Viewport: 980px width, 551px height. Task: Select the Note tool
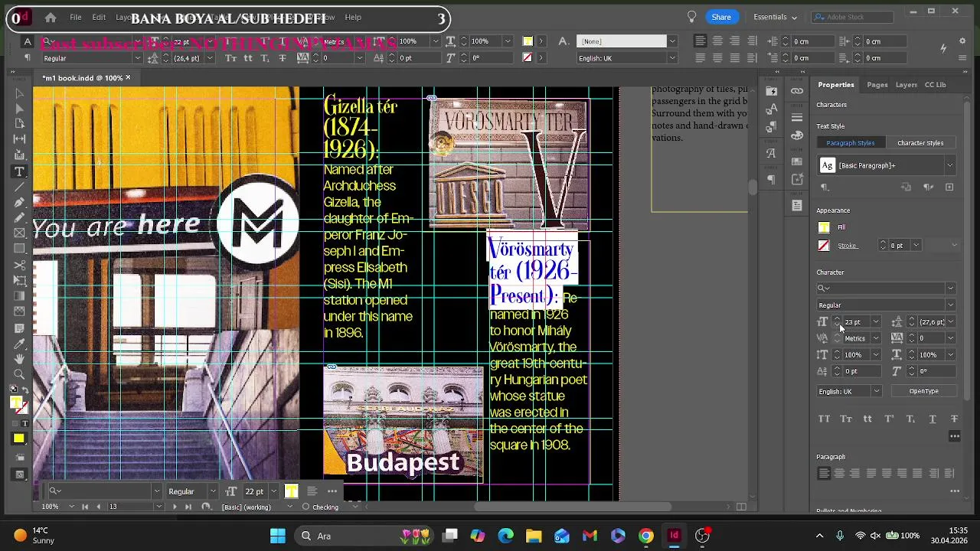coord(19,328)
